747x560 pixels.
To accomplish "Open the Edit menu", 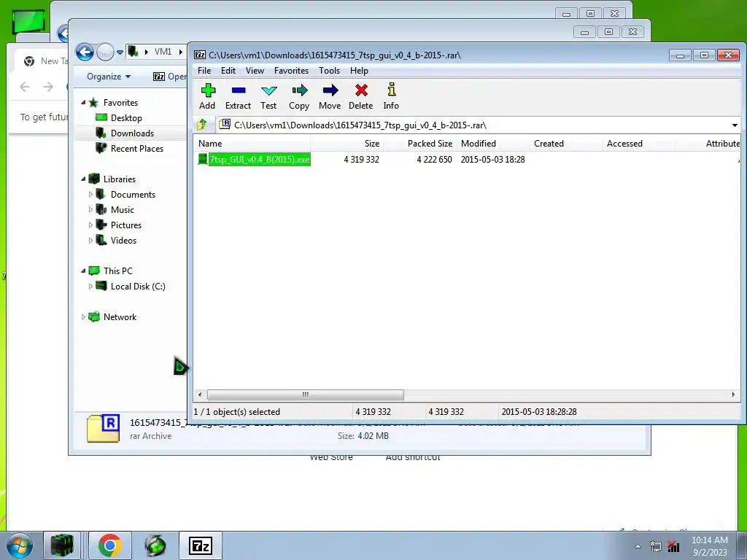I will tap(228, 71).
